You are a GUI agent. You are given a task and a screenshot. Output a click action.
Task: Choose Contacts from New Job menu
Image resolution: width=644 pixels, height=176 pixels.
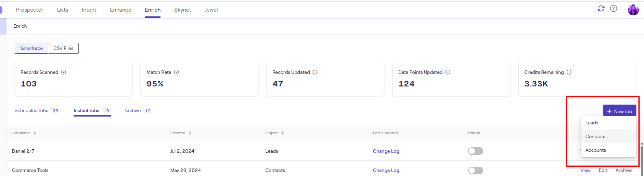(x=595, y=136)
